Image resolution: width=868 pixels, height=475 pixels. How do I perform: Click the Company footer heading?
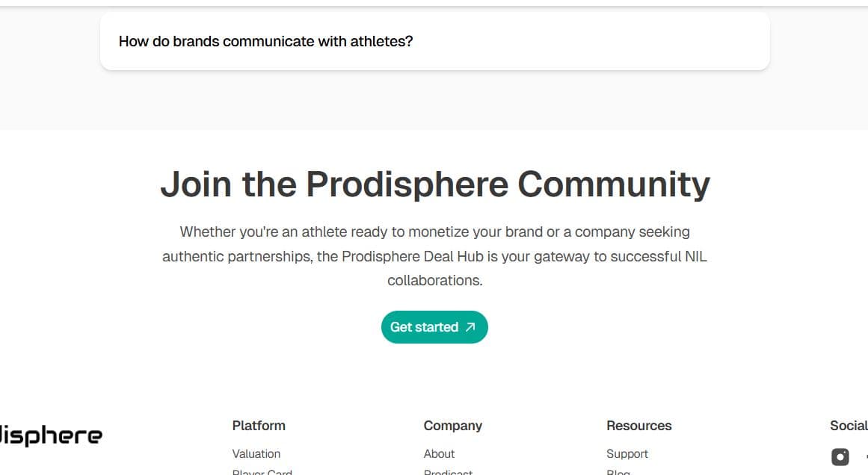point(452,426)
